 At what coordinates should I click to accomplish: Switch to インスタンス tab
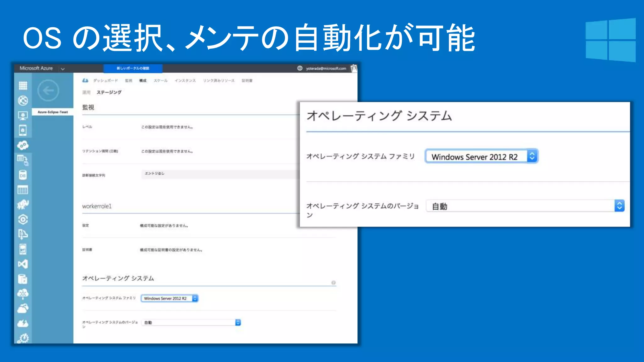tap(185, 81)
